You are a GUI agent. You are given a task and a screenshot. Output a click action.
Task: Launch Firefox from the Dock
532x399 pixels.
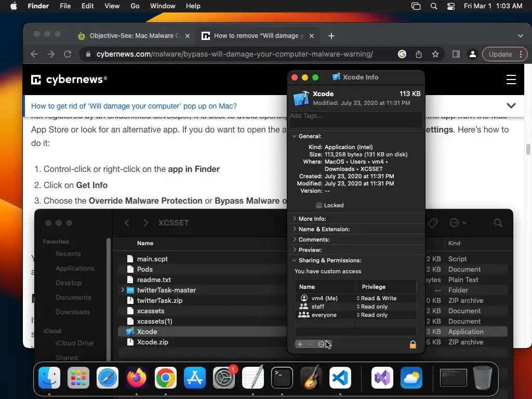(x=137, y=378)
